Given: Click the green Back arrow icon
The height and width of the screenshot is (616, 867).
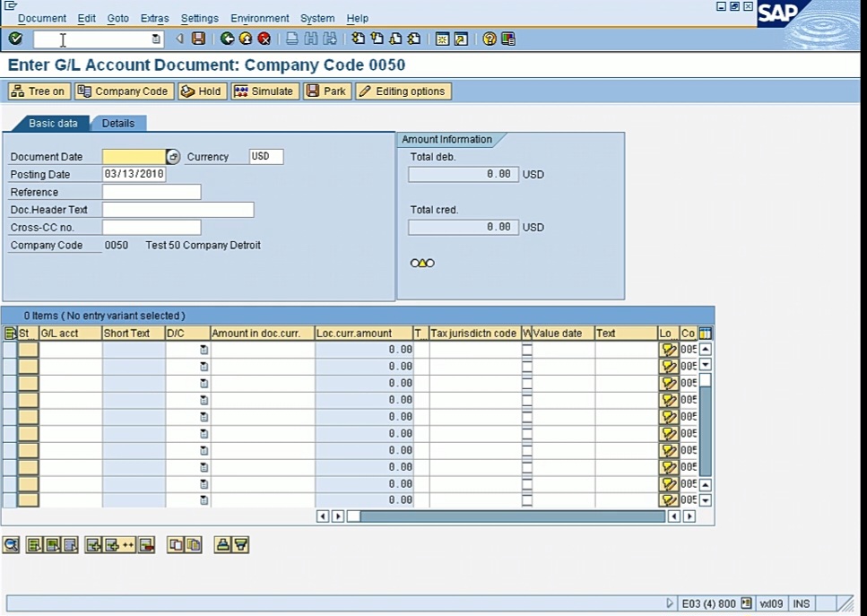Looking at the screenshot, I should pyautogui.click(x=227, y=39).
